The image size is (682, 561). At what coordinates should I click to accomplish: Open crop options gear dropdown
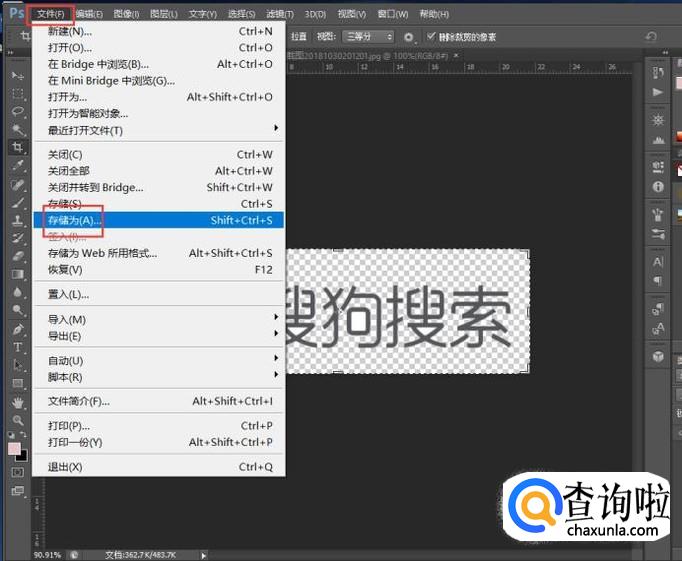(410, 37)
